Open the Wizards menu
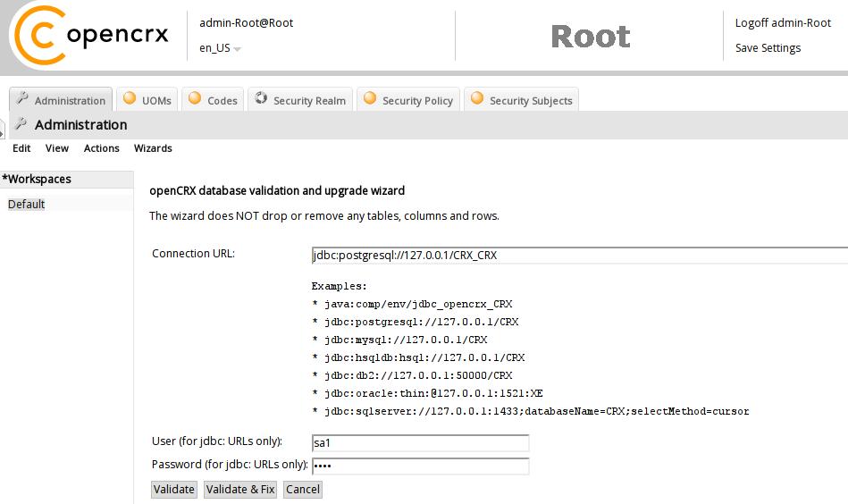This screenshot has height=504, width=848. [153, 148]
